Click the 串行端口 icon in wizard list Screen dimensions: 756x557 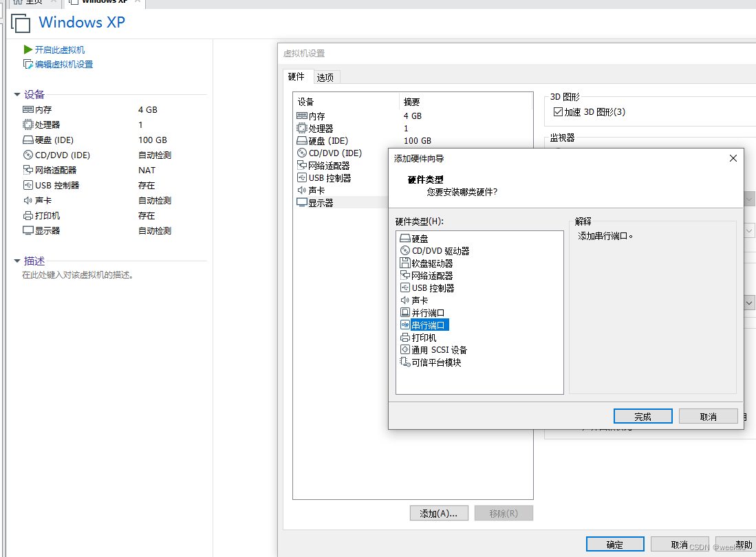click(x=405, y=325)
